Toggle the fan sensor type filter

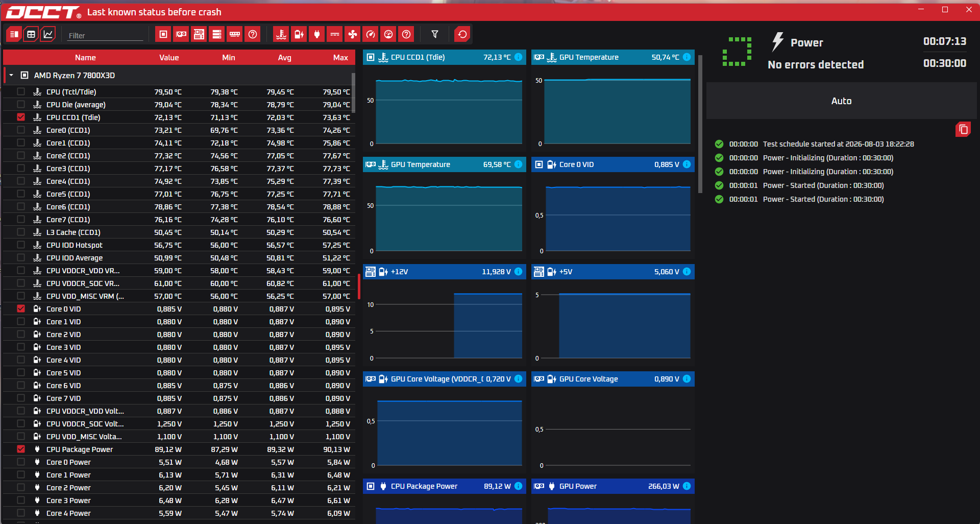[x=353, y=34]
